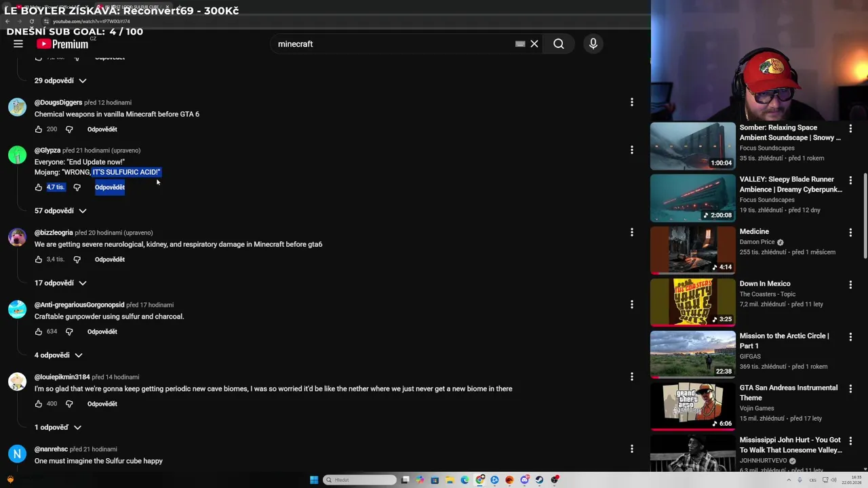Reply to Anti-gregariousGorgonopsid with Odpovědět
This screenshot has height=488, width=868.
(102, 331)
